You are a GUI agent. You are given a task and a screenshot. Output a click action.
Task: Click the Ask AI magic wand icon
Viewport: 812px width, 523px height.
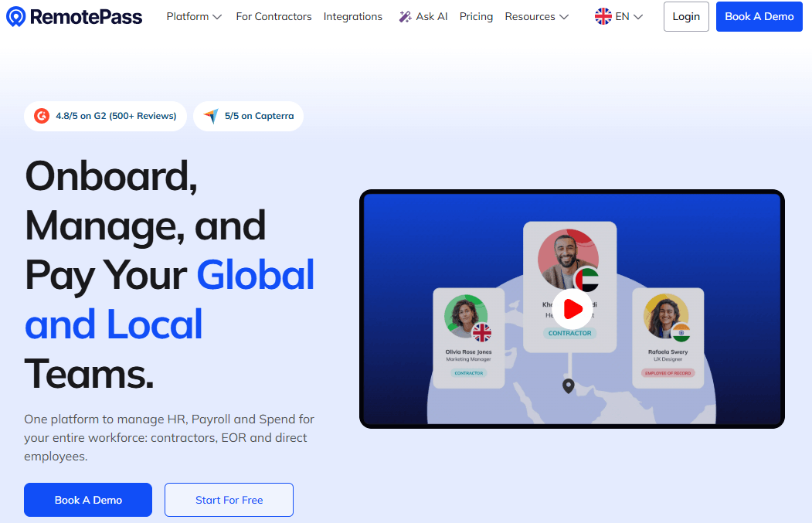coord(405,16)
